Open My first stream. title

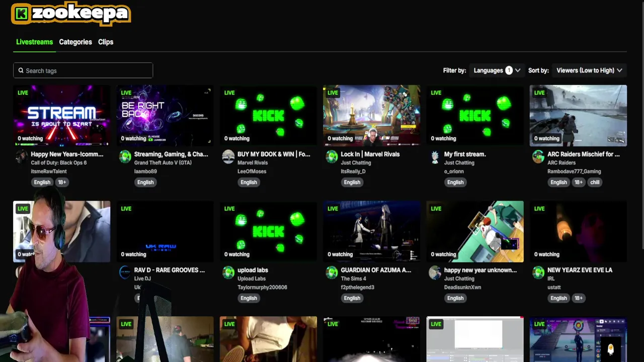click(465, 154)
